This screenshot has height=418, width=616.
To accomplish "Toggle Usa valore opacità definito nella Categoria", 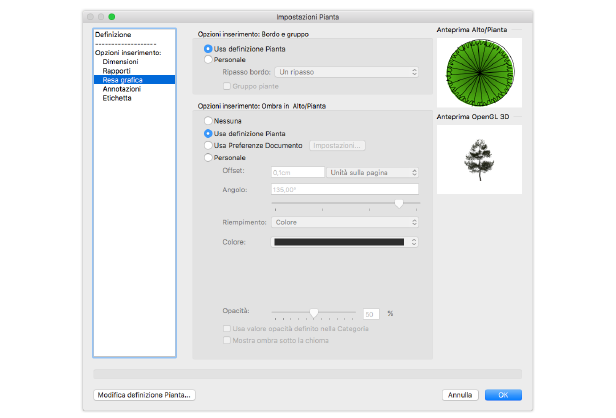I will coord(227,328).
